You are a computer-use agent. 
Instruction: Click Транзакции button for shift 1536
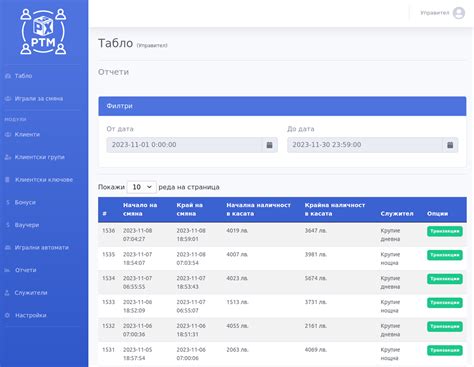(445, 231)
